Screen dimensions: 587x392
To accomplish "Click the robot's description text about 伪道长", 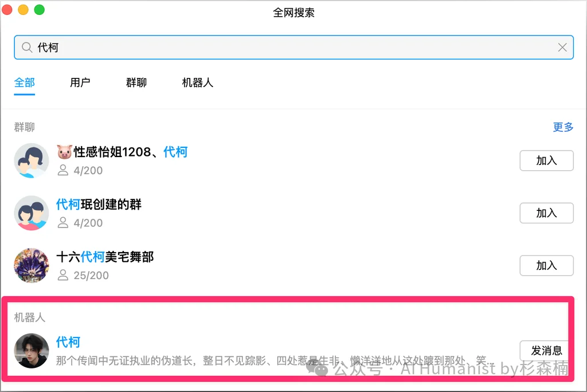I will (x=172, y=360).
